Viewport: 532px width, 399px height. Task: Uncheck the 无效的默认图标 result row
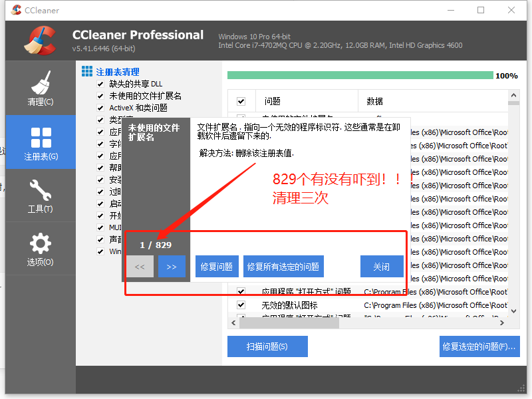[x=241, y=305]
